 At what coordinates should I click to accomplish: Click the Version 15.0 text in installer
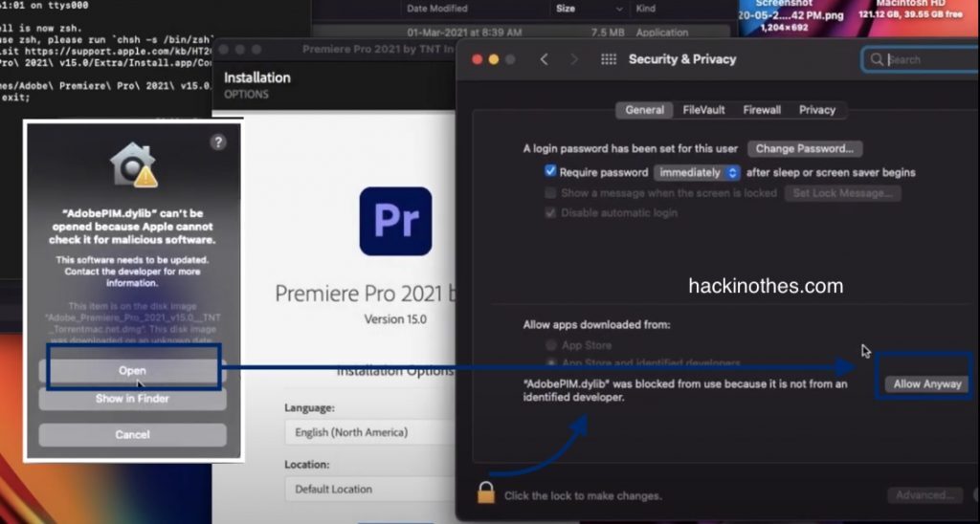click(x=395, y=319)
